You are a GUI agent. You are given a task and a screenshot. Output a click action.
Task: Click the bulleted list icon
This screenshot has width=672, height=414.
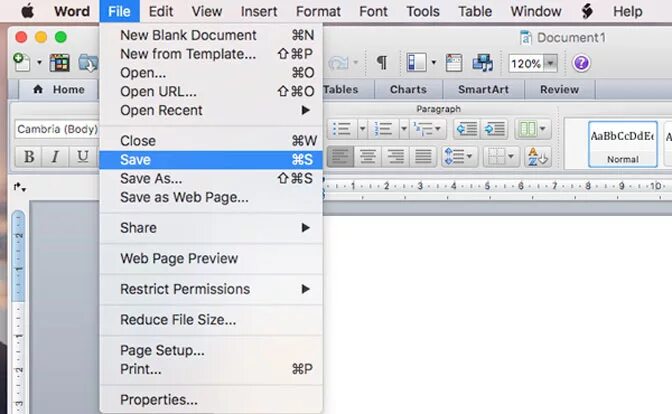[342, 129]
